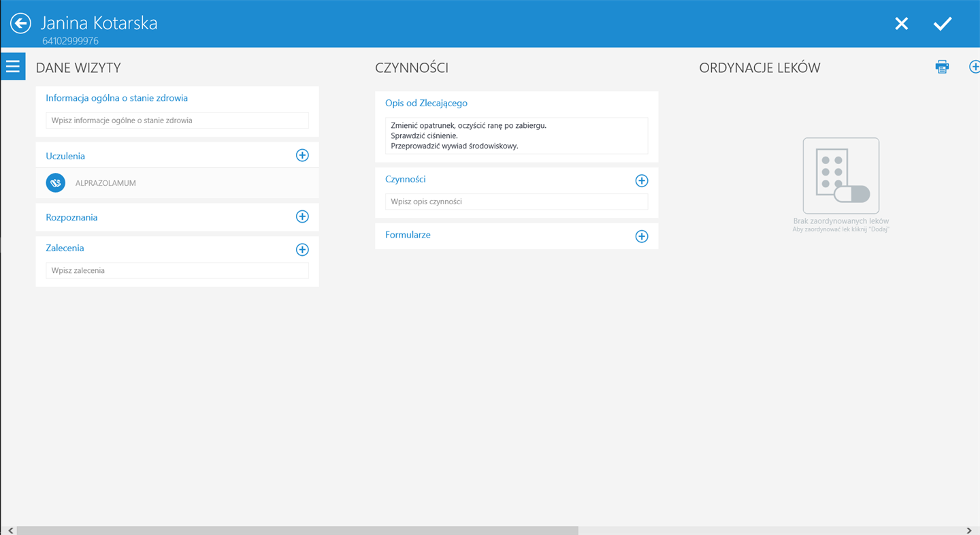980x535 pixels.
Task: Focus the general health information field
Action: click(x=177, y=120)
